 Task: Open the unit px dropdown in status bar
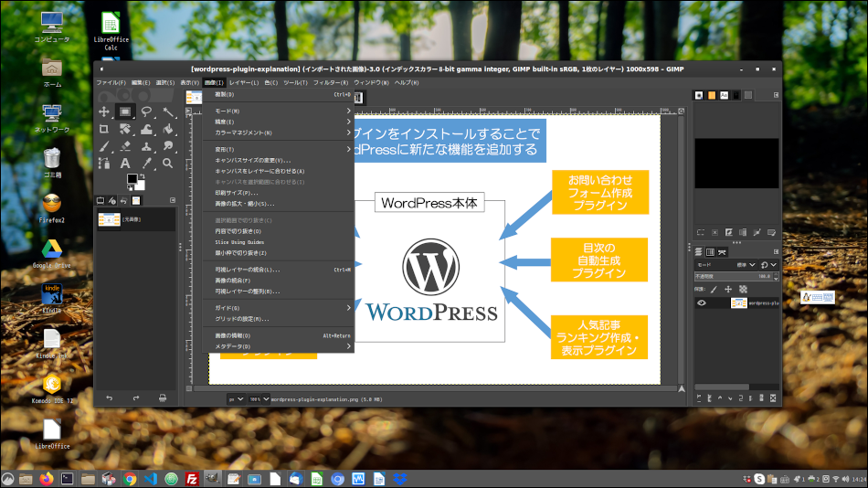(237, 398)
